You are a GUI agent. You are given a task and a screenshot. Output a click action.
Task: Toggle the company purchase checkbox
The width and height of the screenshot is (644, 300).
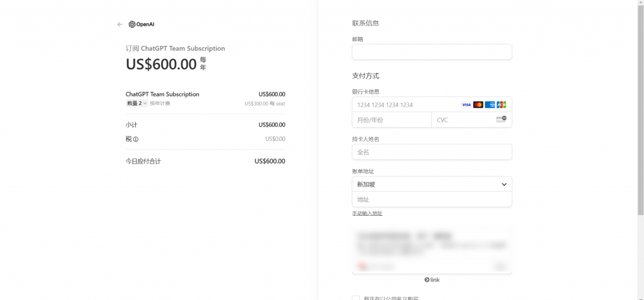pos(356,298)
